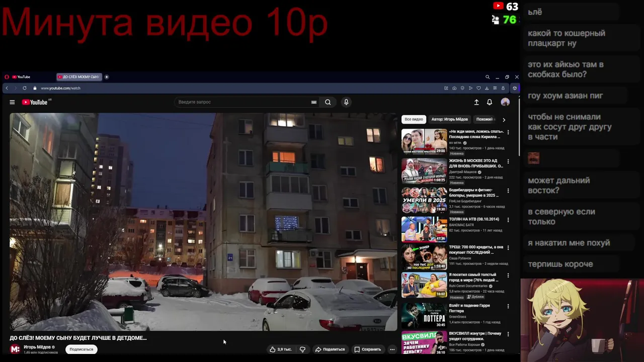Click the cube extensions icon

tap(514, 88)
